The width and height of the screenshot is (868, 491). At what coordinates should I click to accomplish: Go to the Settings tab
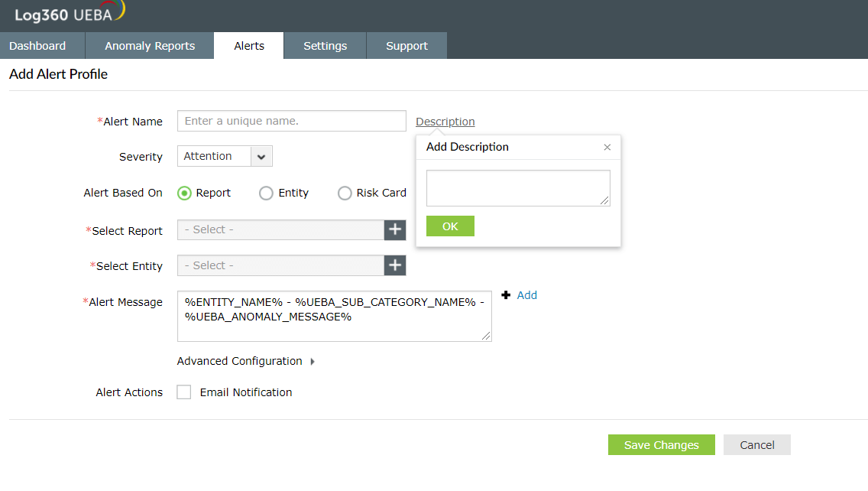click(325, 46)
